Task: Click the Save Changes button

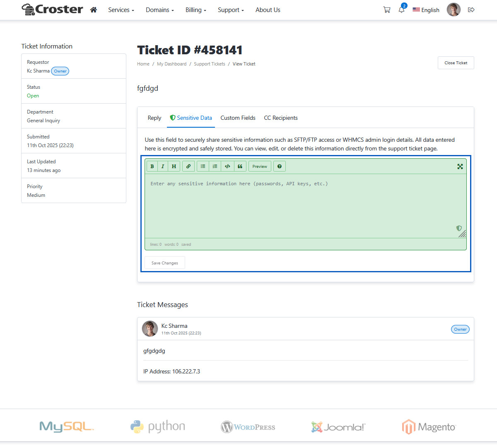Action: coord(165,263)
